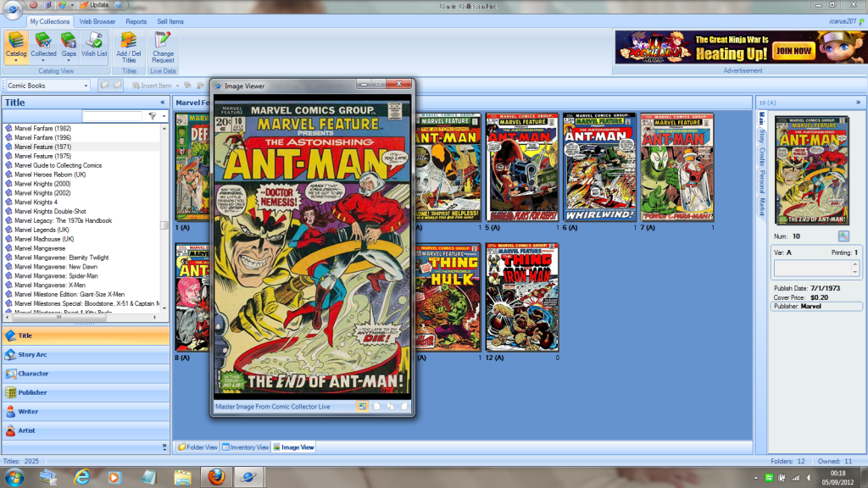Select the Collected view ribbon button
The width and height of the screenshot is (868, 488).
[43, 46]
